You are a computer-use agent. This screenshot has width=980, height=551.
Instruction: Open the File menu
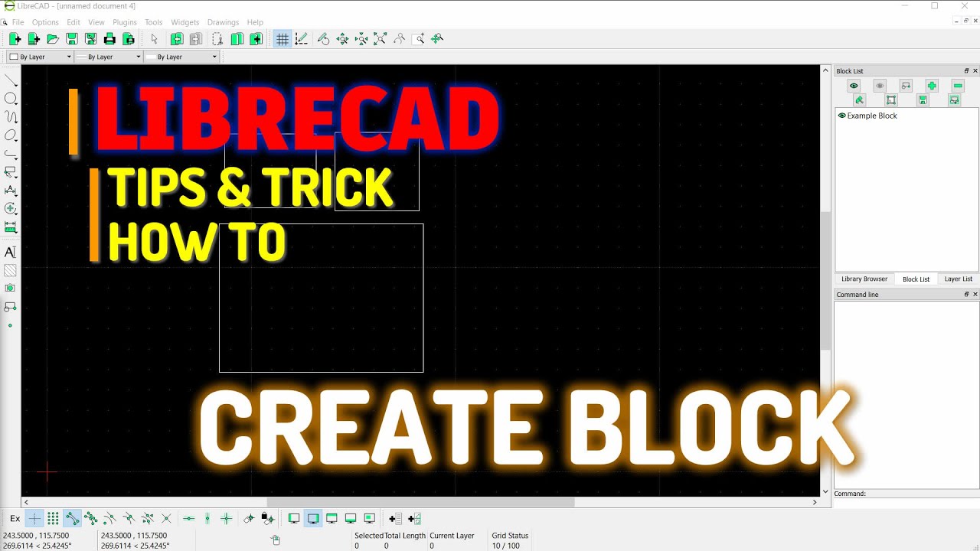(x=18, y=22)
